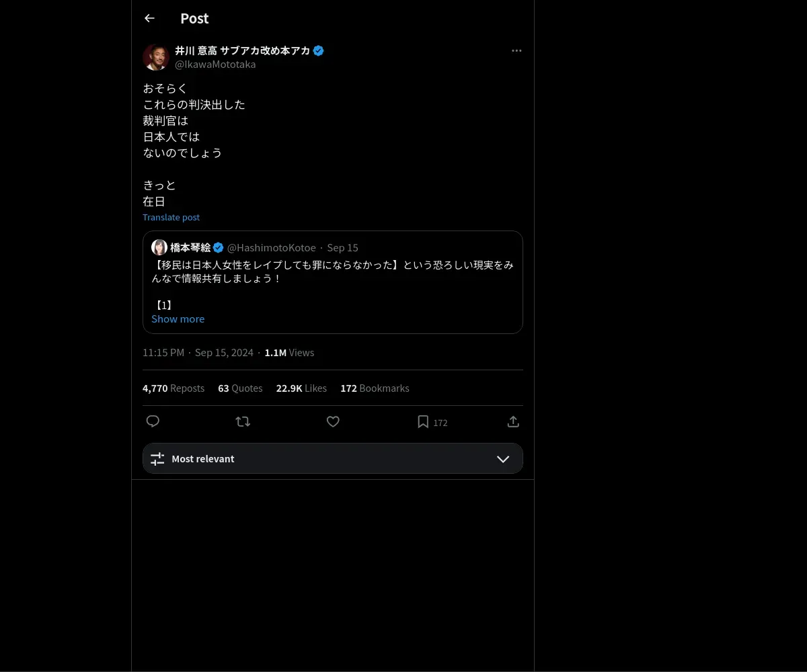The height and width of the screenshot is (672, 807).
Task: Open the @IkawaMototaka handle link
Action: (x=215, y=65)
